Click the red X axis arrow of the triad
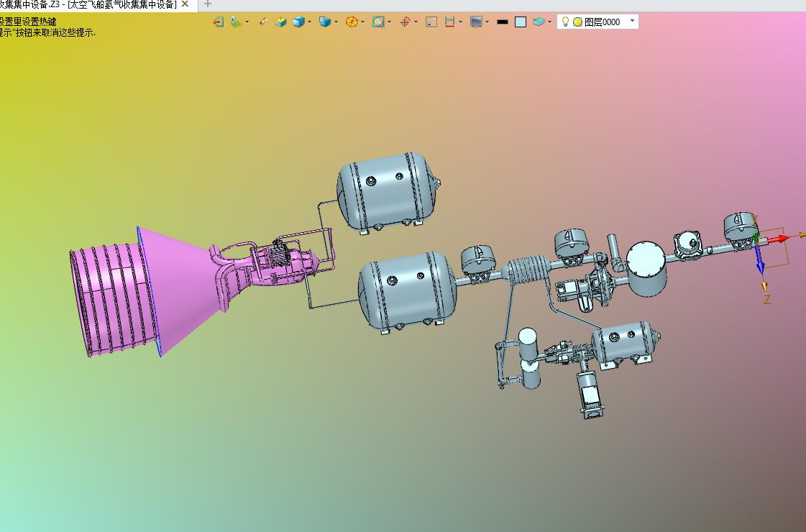Viewport: 806px width, 532px height. tap(778, 239)
